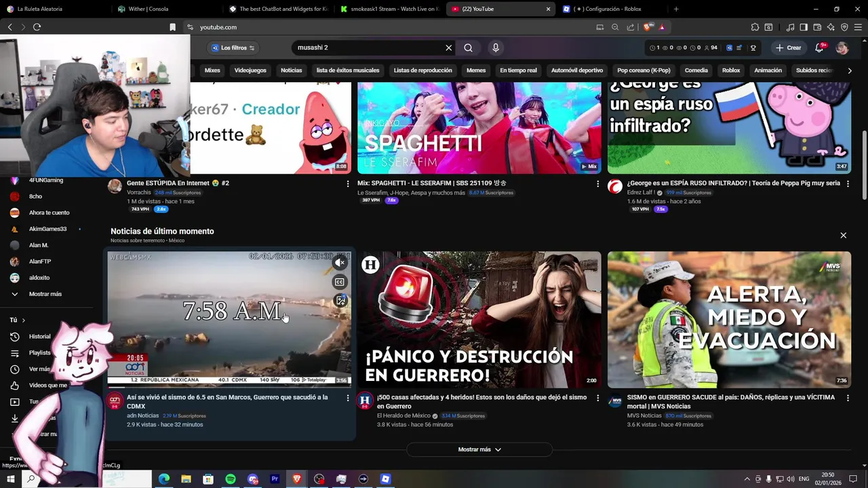
Task: Click the zoom magnifier icon in address bar
Action: [615, 27]
